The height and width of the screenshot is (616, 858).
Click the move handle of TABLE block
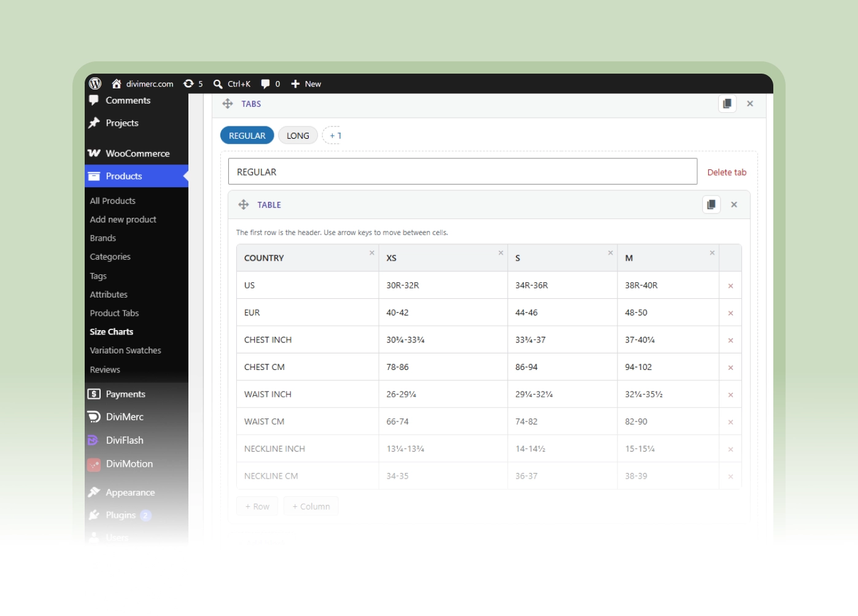[244, 205]
